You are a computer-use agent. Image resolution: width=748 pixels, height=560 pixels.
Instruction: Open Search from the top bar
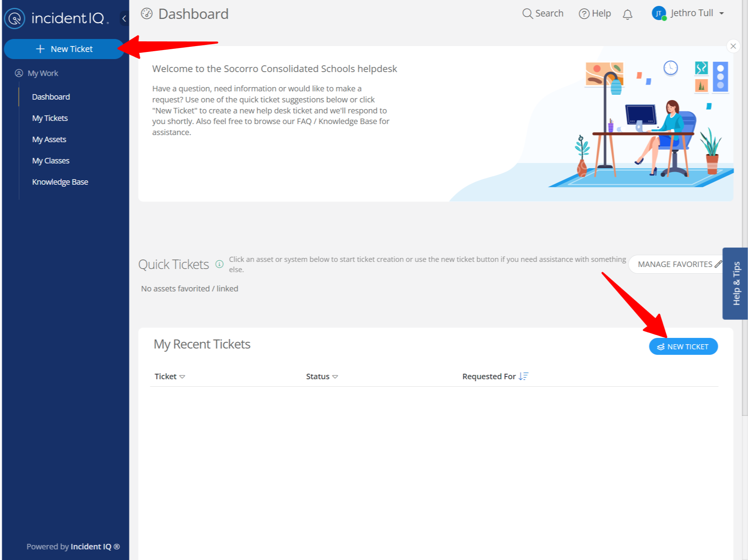(543, 13)
